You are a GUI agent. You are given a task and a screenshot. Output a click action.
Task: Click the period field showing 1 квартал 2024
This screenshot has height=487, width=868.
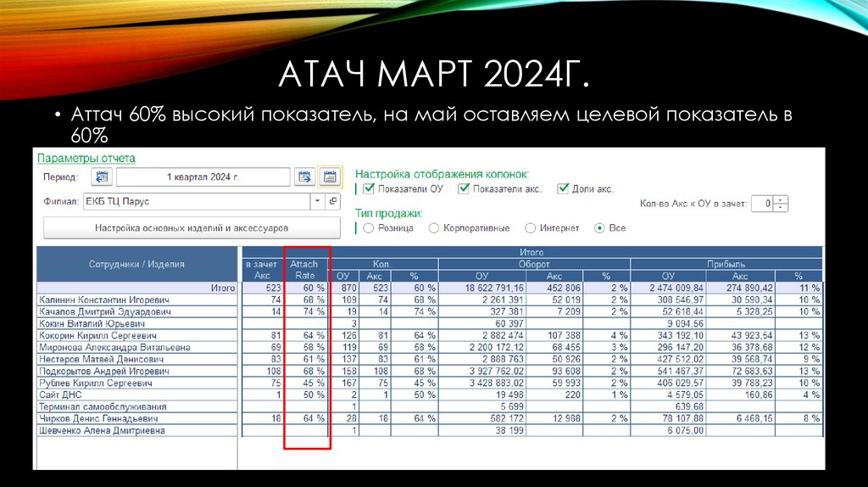203,177
